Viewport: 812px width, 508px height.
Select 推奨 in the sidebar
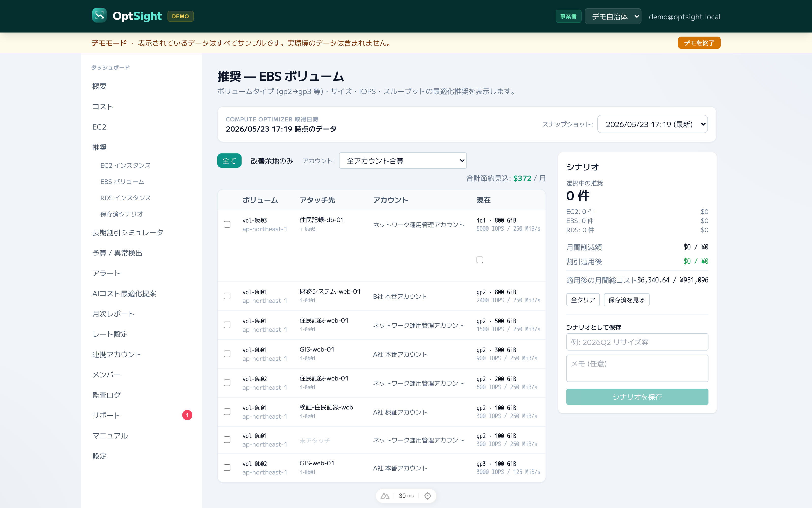coord(99,147)
